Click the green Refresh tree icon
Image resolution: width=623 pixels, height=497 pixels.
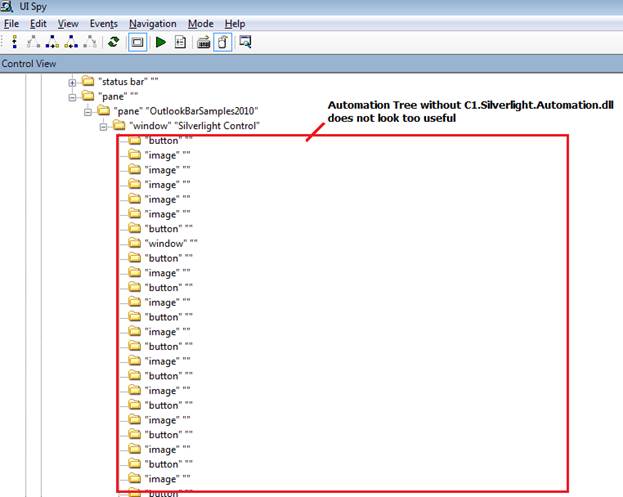(113, 42)
